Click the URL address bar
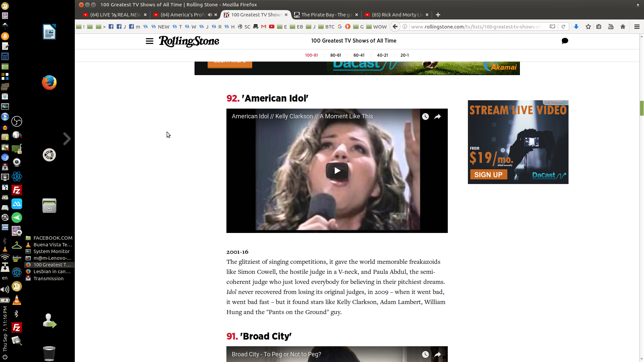 (x=476, y=26)
